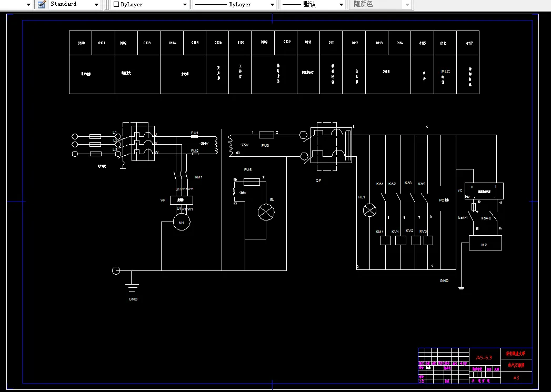Click the QF breaker label
Screen dimensions: 551x392
[318, 180]
